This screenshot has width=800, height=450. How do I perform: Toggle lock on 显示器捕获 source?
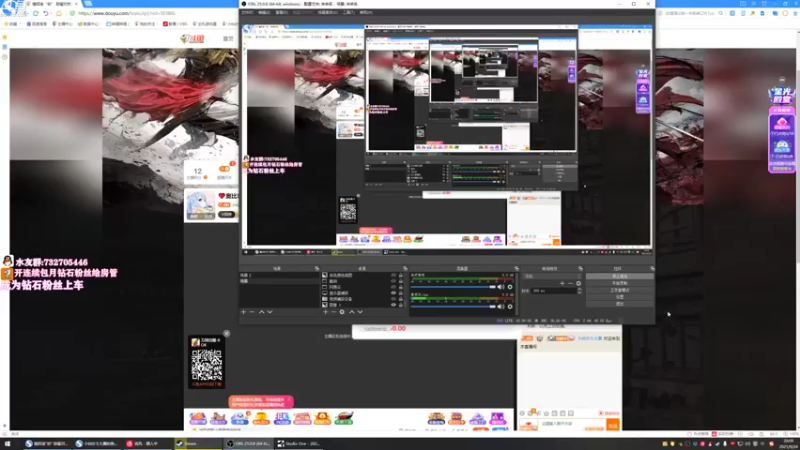pyautogui.click(x=401, y=293)
